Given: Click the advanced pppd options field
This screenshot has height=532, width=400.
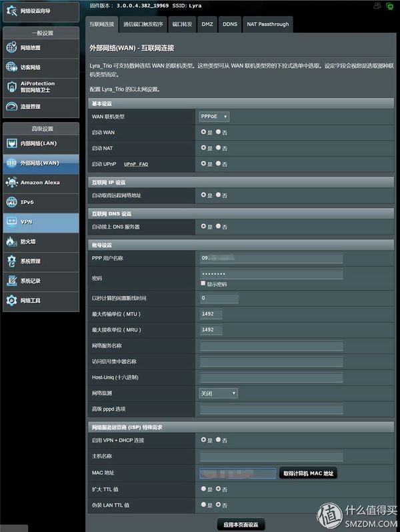Looking at the screenshot, I should pos(271,409).
